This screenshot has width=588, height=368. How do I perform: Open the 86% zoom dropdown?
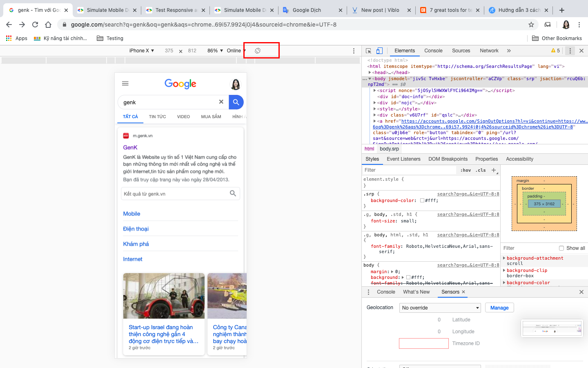tap(215, 51)
